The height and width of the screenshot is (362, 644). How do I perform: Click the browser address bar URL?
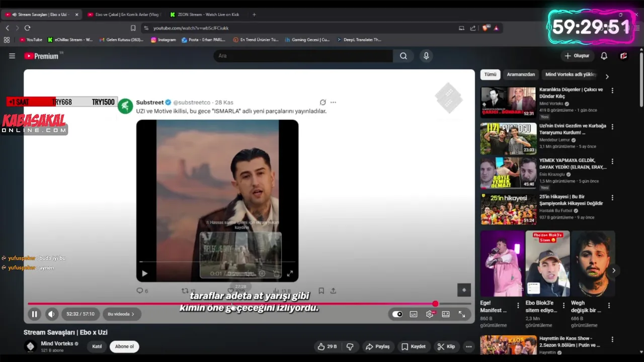(191, 28)
